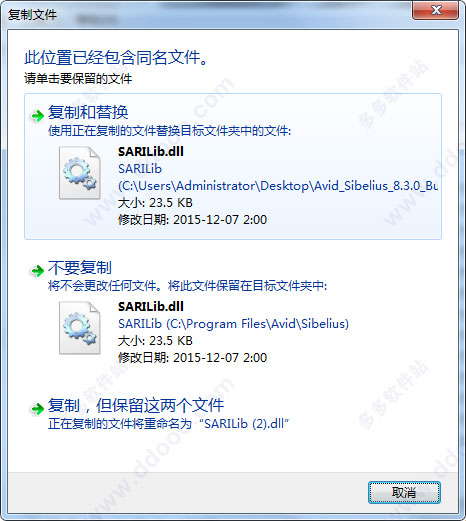The image size is (466, 521).
Task: Click 大小: 23.5 KB in the replace option
Action: (155, 203)
